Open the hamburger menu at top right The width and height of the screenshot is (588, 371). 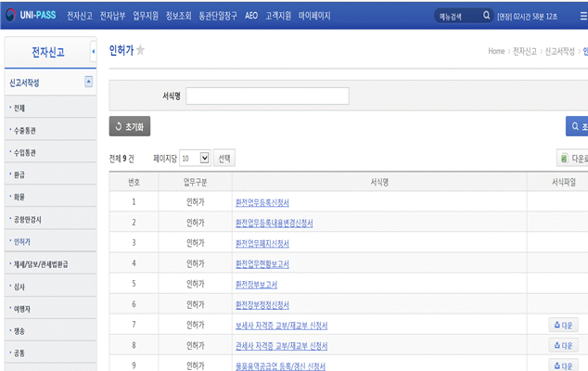[582, 16]
